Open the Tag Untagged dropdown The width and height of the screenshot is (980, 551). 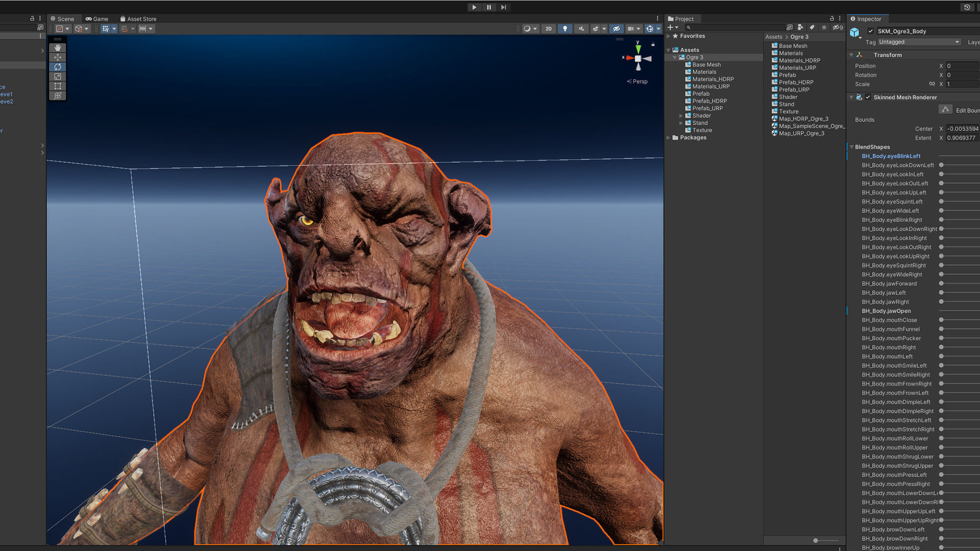click(x=919, y=42)
